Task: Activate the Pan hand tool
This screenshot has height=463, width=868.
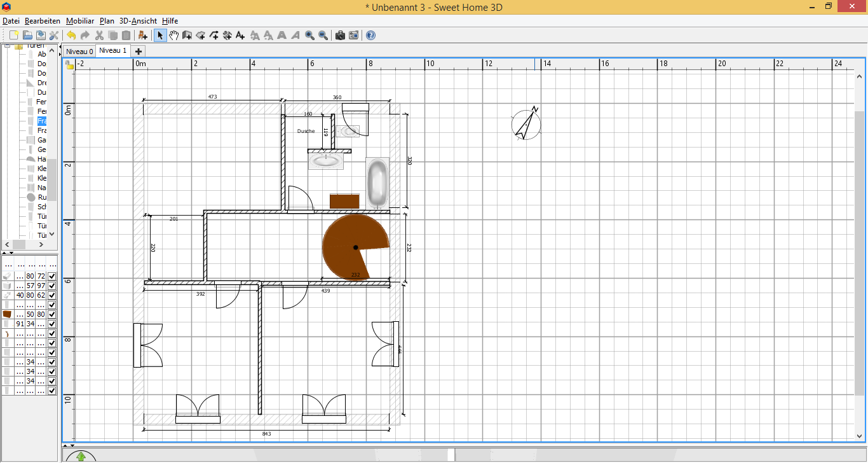Action: tap(173, 36)
